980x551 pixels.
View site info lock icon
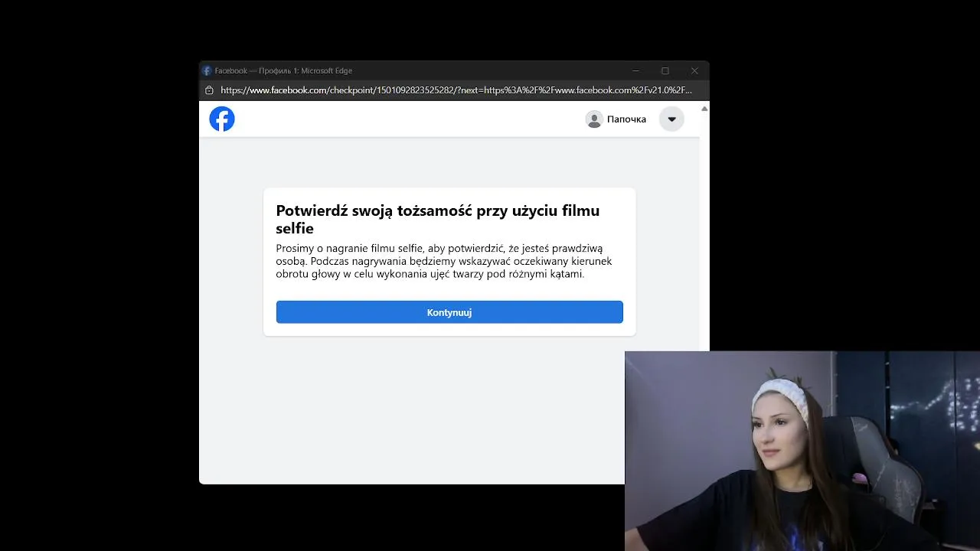[209, 90]
